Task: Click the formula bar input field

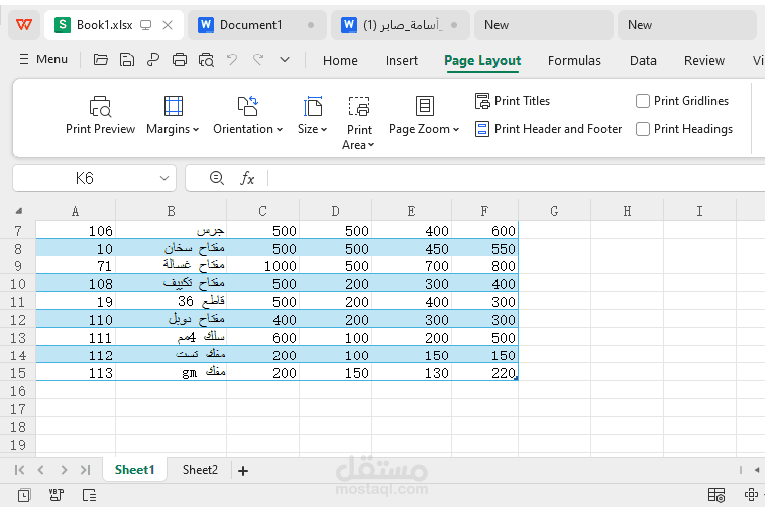Action: [x=516, y=178]
